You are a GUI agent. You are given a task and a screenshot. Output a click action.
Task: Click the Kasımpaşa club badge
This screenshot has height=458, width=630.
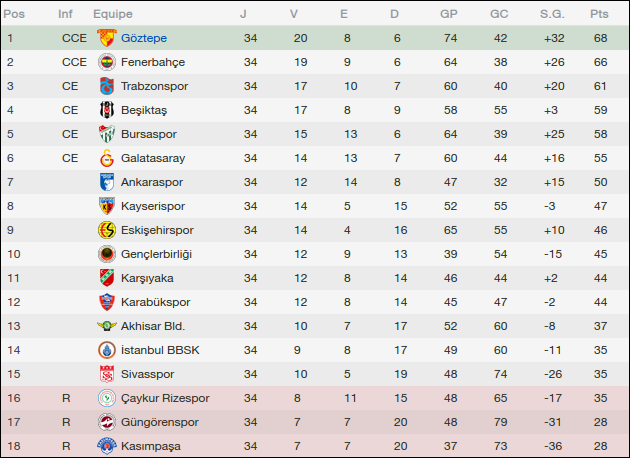coord(106,446)
